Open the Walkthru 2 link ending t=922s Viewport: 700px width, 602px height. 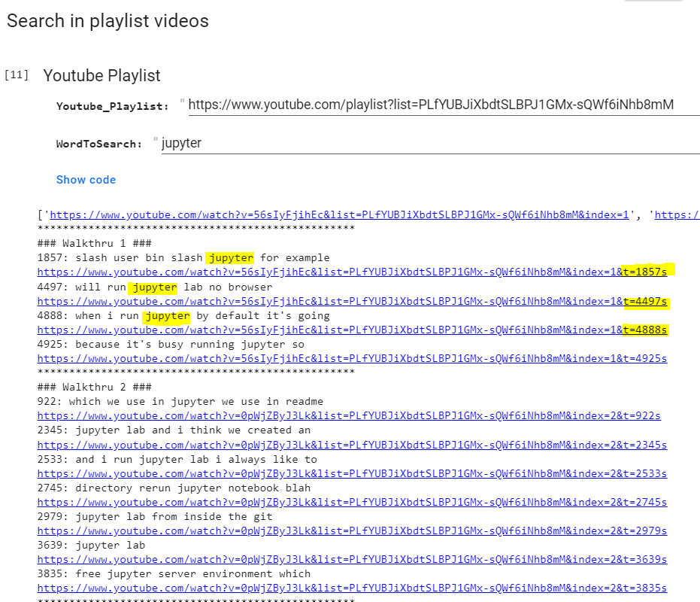[349, 415]
